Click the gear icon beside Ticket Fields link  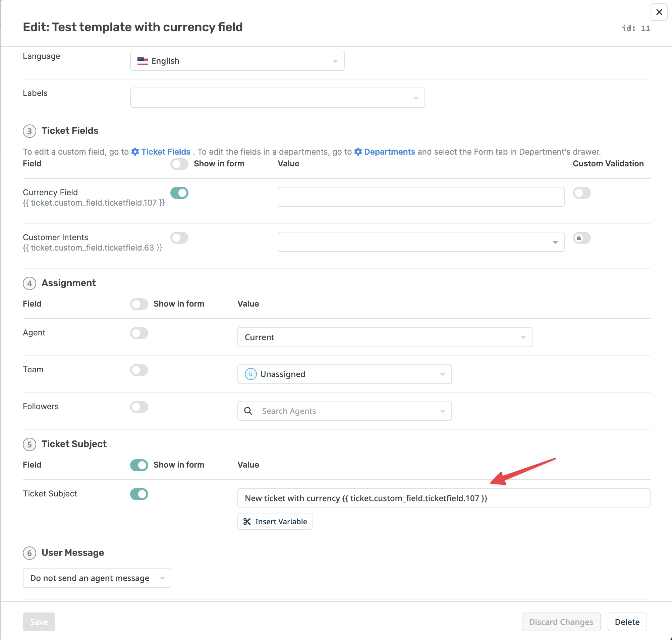135,152
